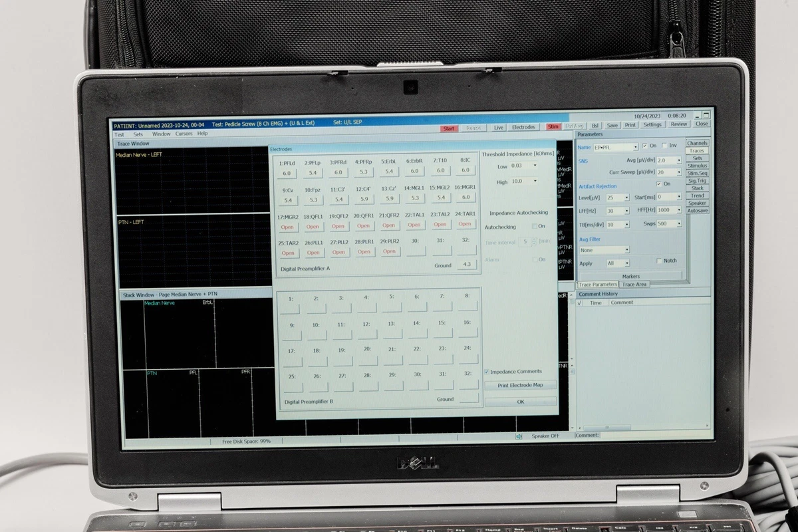The image size is (798, 532).
Task: Enable the On checkbox beside the Name field
Action: coord(644,146)
